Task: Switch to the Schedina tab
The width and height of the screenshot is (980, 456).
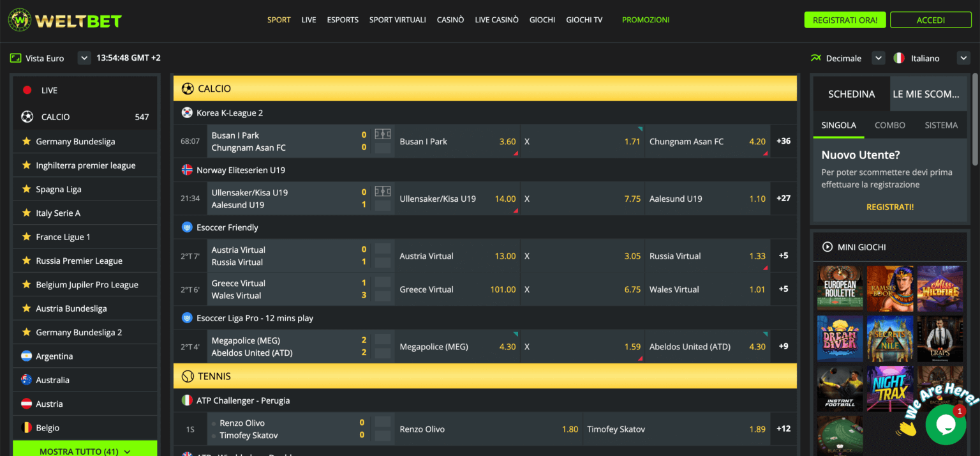Action: (x=851, y=94)
